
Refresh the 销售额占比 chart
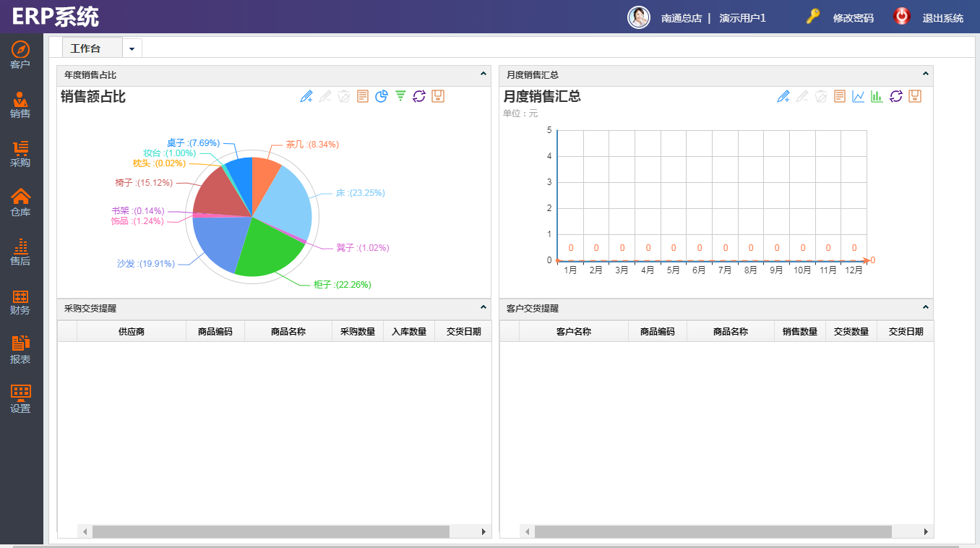point(418,96)
